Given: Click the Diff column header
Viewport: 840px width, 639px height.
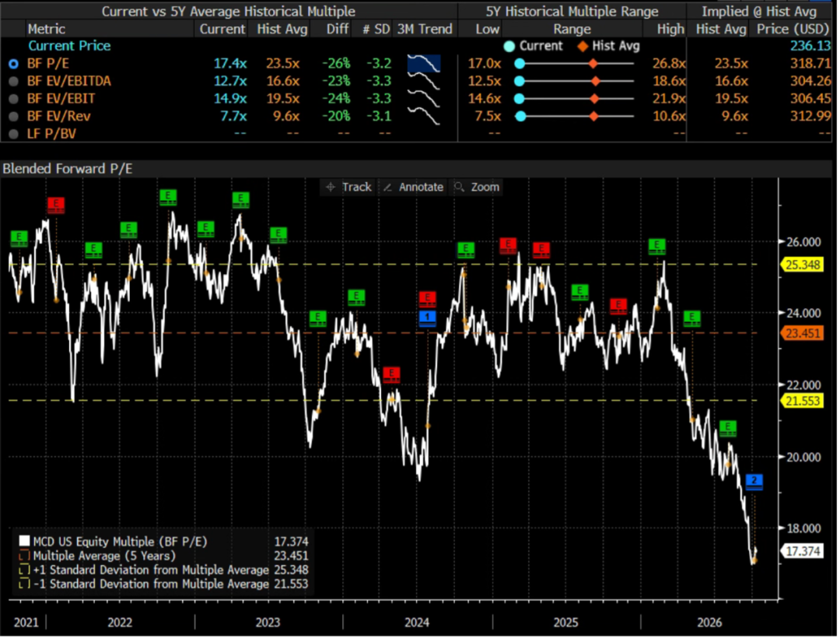Looking at the screenshot, I should pos(338,29).
